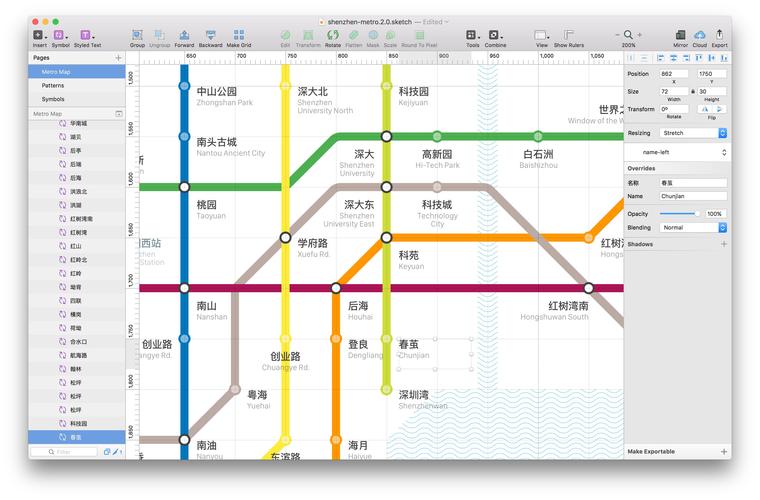
Task: Adjust the Opacity slider
Action: click(x=679, y=214)
